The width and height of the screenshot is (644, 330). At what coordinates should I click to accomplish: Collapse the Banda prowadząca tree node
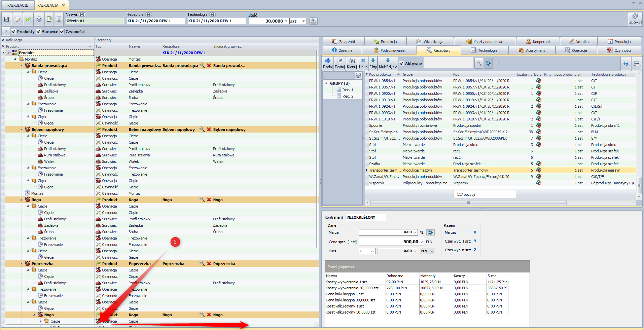tap(22, 66)
